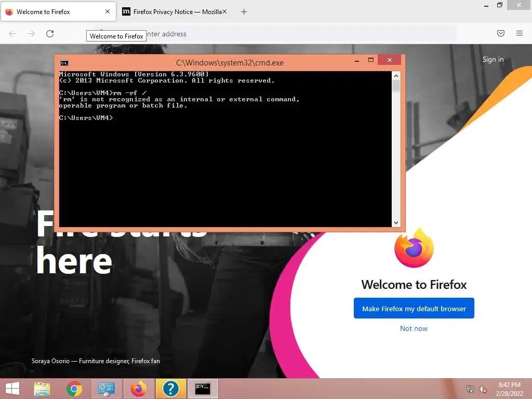
Task: Click the Firefox forward arrow button
Action: tap(31, 34)
